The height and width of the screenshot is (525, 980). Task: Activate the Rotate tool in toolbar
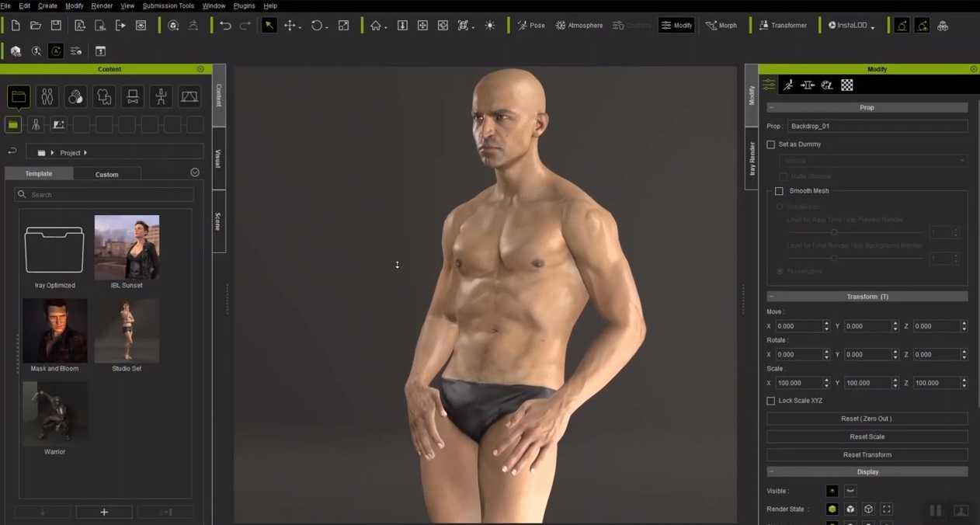[x=316, y=26]
